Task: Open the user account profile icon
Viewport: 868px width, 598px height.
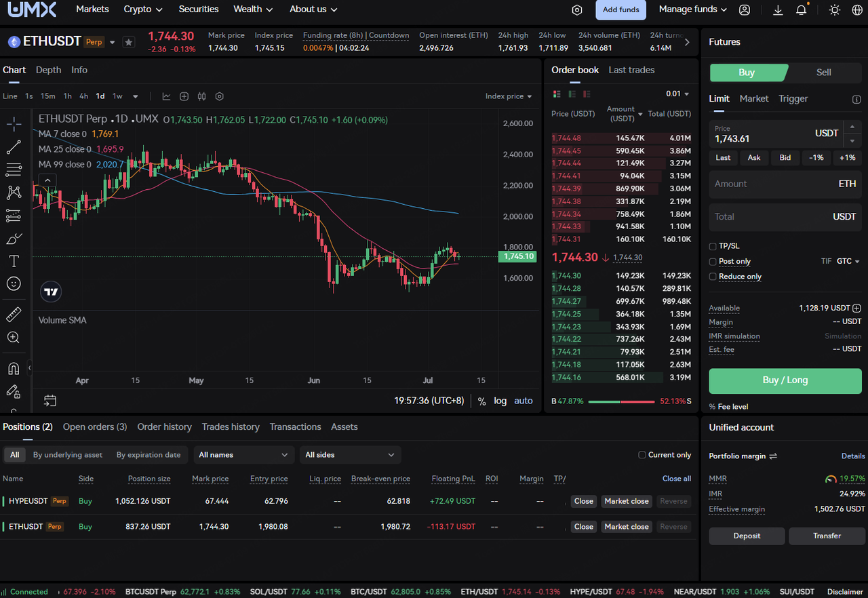Action: [x=745, y=10]
